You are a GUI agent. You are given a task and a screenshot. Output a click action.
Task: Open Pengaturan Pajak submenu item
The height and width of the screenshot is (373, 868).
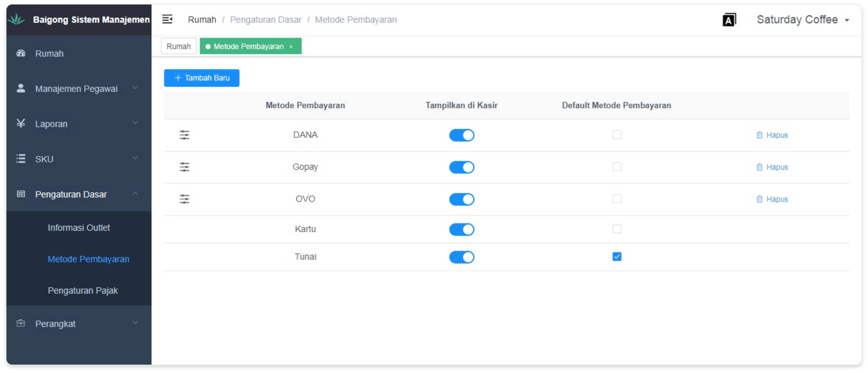pyautogui.click(x=83, y=290)
